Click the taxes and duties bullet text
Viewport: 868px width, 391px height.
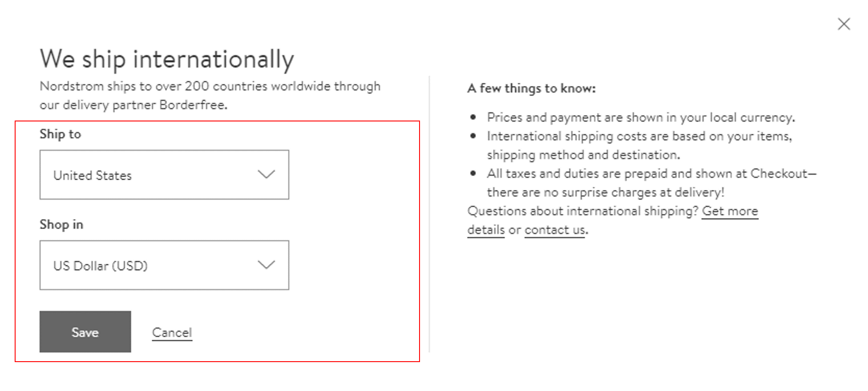651,173
